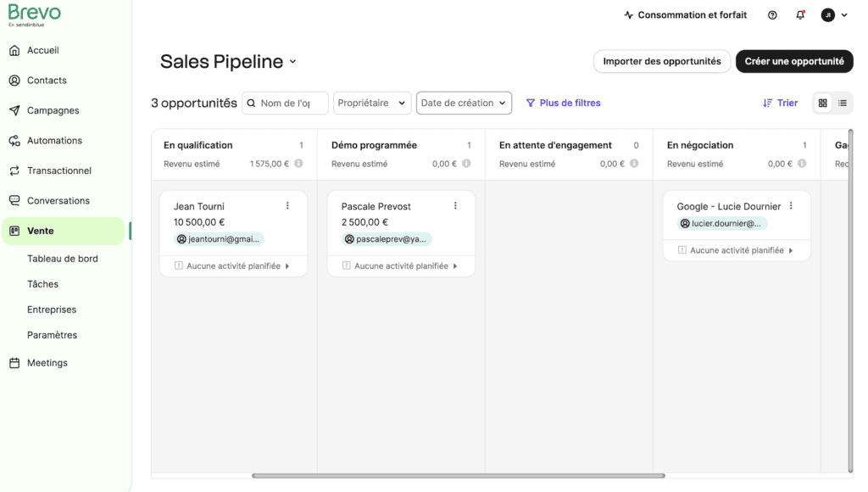Open the three-dot menu on Pascale Prevost card

(455, 206)
